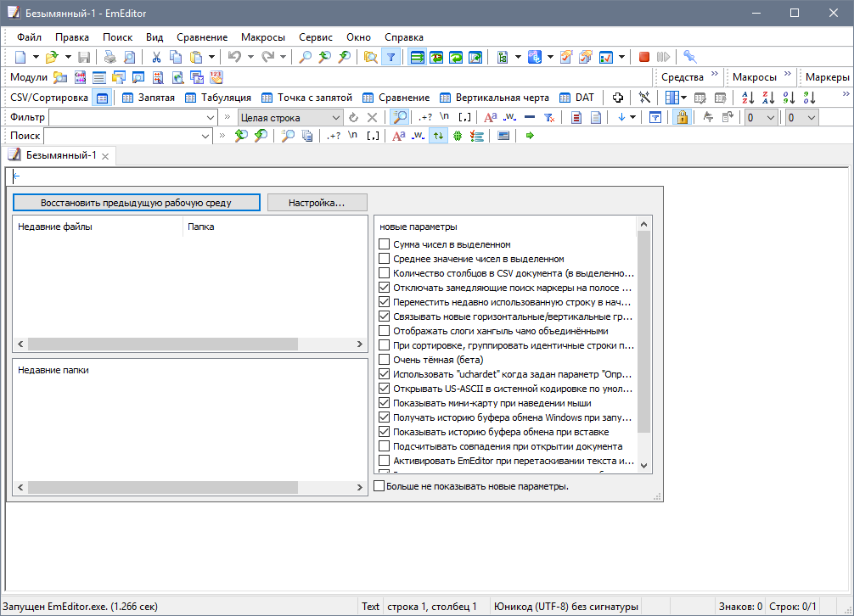Select the 'Точка с запятой' mode button
Viewport: 854px width, 616px height.
coord(307,98)
